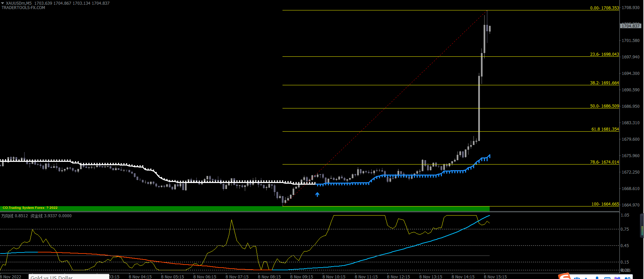Image resolution: width=644 pixels, height=279 pixels.
Task: Click the 8 Nov 10:15 time label
Action: (x=334, y=277)
